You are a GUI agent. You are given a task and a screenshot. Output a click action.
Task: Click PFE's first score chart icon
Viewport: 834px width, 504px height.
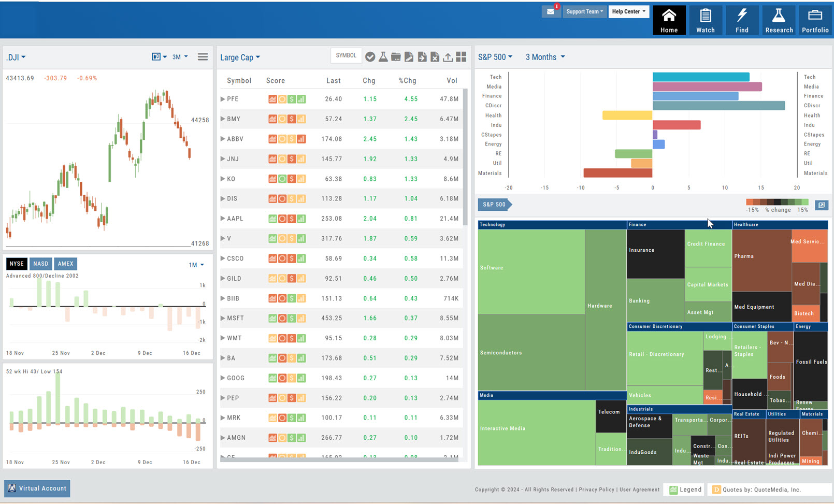[x=272, y=99]
